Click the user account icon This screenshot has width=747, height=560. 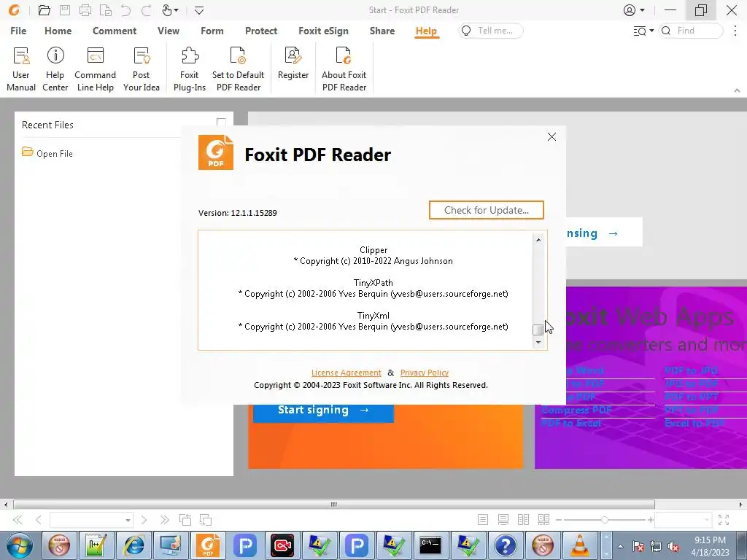630,10
